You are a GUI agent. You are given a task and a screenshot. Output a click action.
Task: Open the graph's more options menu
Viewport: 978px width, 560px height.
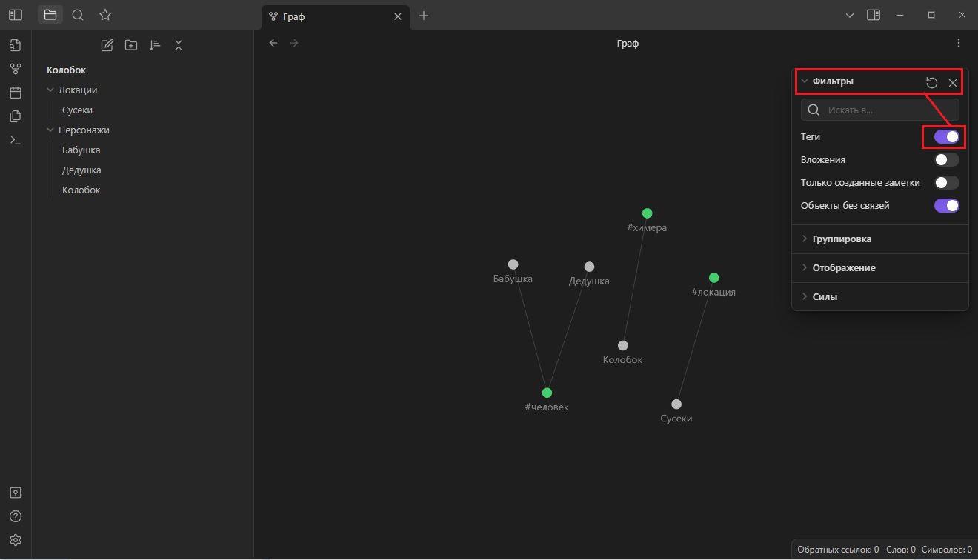coord(959,43)
